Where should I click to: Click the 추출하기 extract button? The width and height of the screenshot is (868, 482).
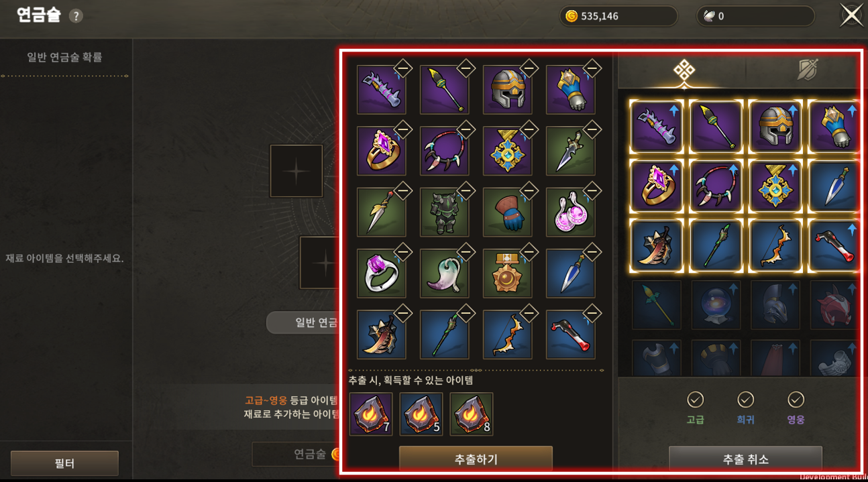[x=476, y=459]
